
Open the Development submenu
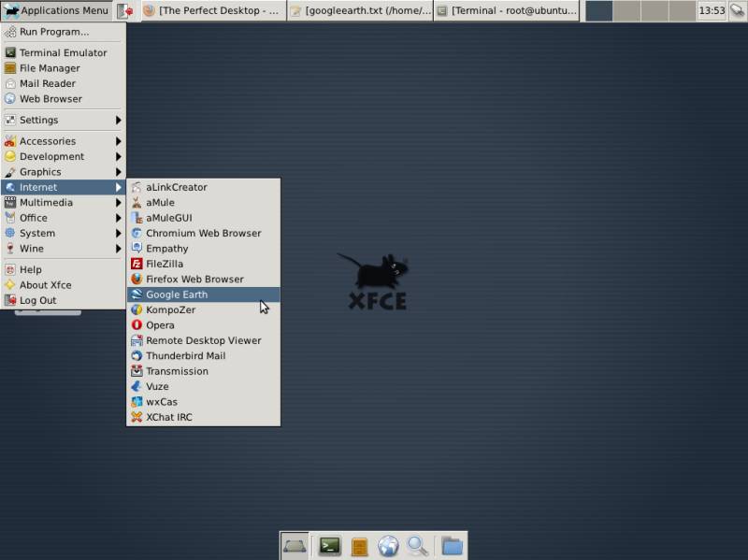click(x=63, y=156)
